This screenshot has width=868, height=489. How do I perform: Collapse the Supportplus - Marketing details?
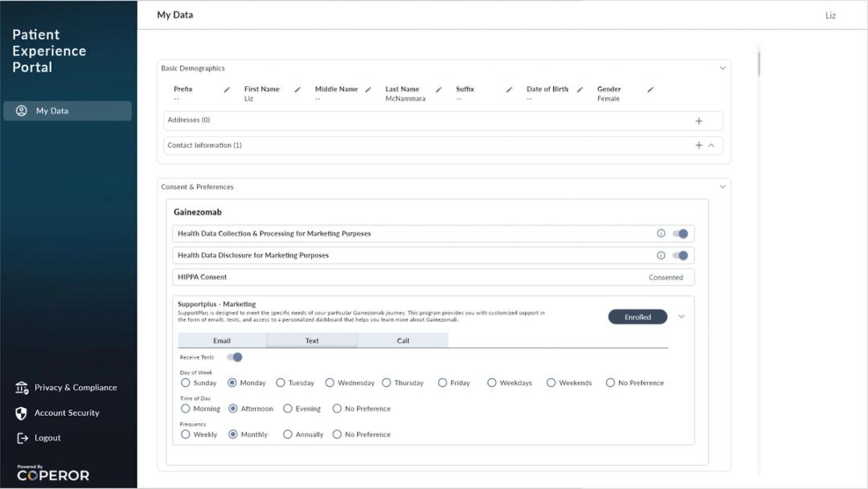(x=681, y=316)
